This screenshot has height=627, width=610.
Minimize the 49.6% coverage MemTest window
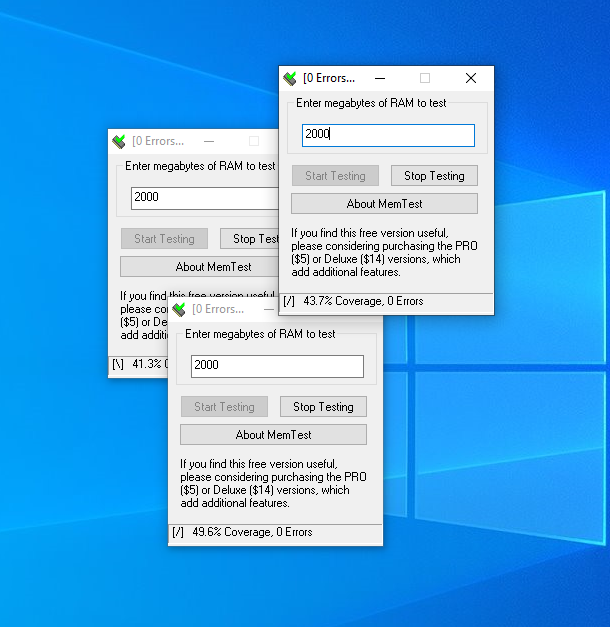[269, 309]
